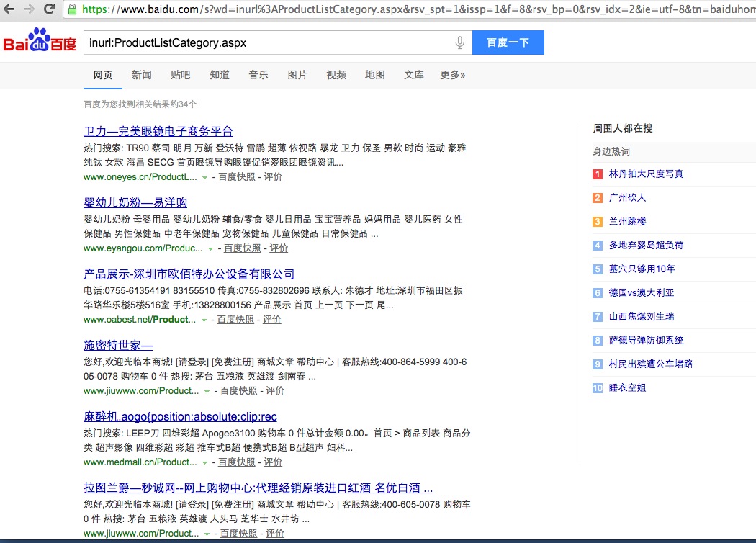Expand dropdown arrow next to www.eyangou.com URL
Image resolution: width=756 pixels, height=543 pixels.
210,249
